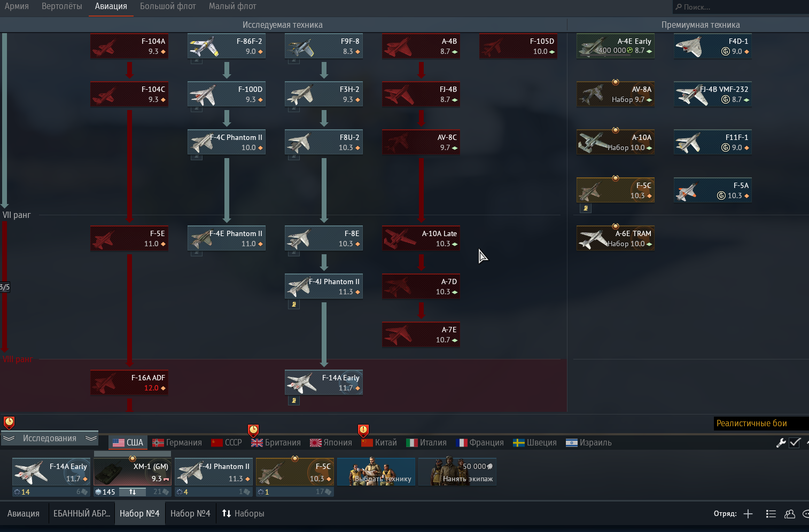Select A-10A Late vehicle card

[421, 238]
